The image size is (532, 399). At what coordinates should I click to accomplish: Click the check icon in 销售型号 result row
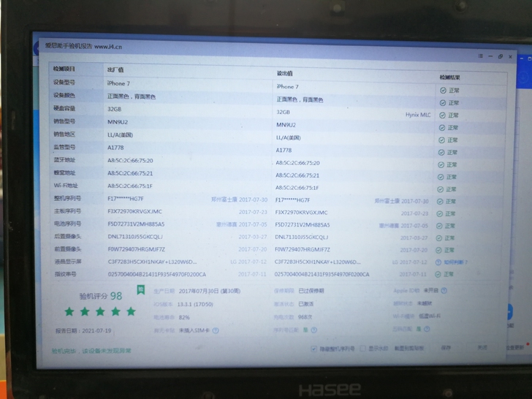pyautogui.click(x=441, y=128)
